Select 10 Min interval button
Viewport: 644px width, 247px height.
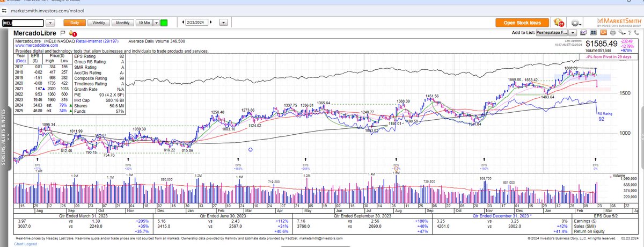coord(144,23)
